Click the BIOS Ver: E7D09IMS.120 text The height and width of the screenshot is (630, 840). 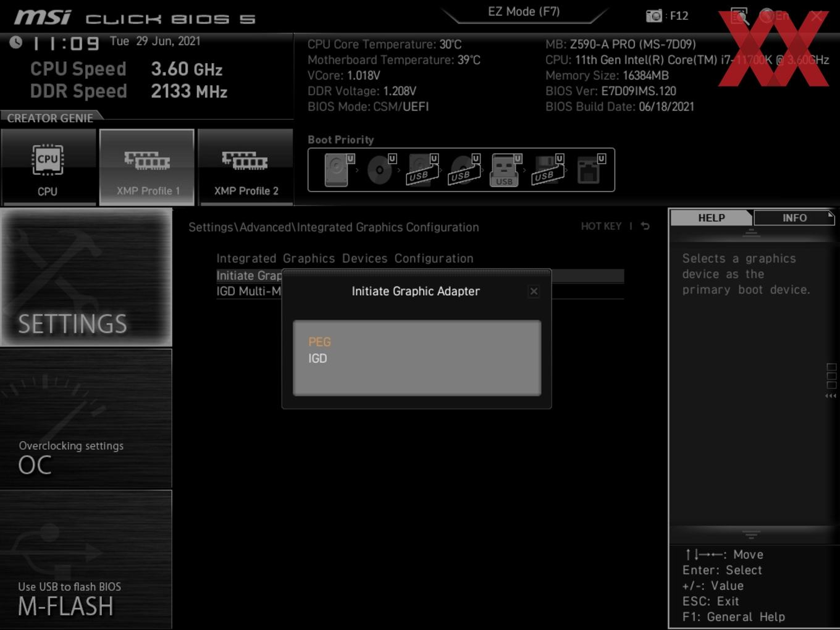pyautogui.click(x=611, y=91)
